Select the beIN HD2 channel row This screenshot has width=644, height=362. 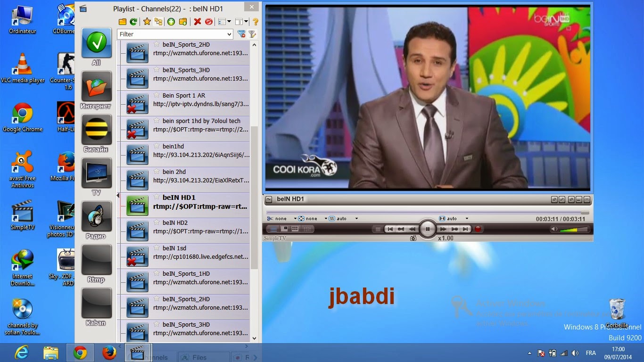183,230
